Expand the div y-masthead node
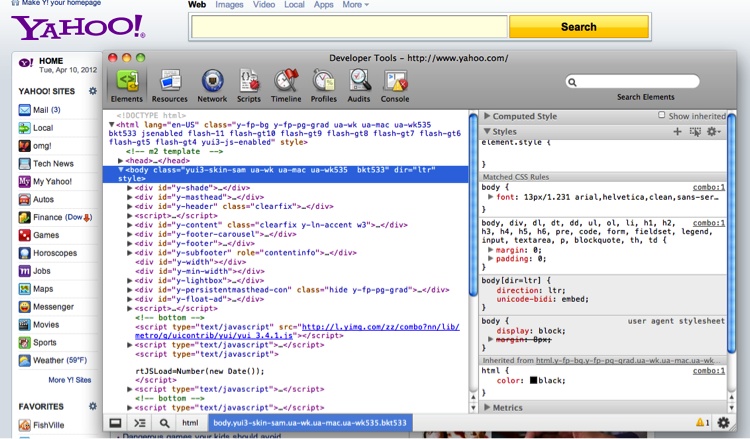The height and width of the screenshot is (439, 750). [130, 197]
